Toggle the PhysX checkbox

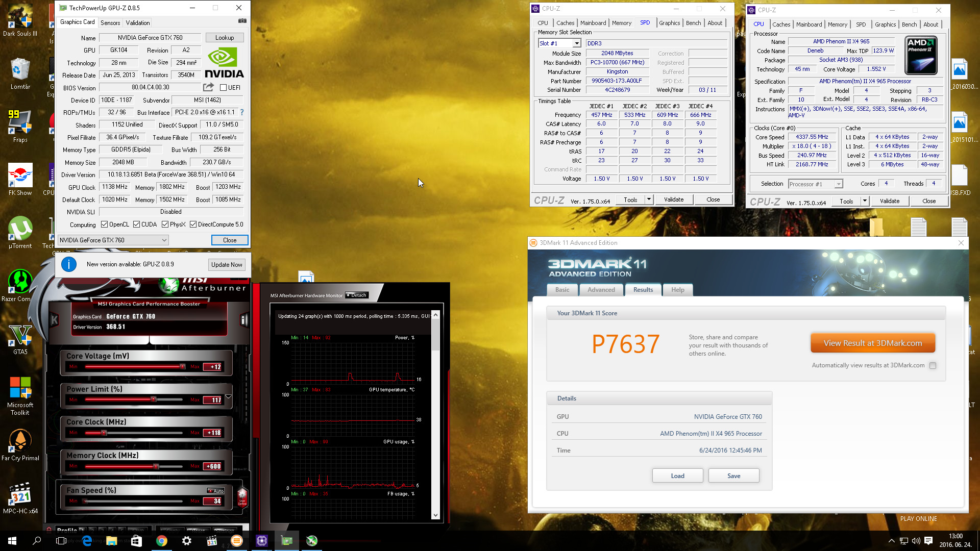click(x=165, y=224)
